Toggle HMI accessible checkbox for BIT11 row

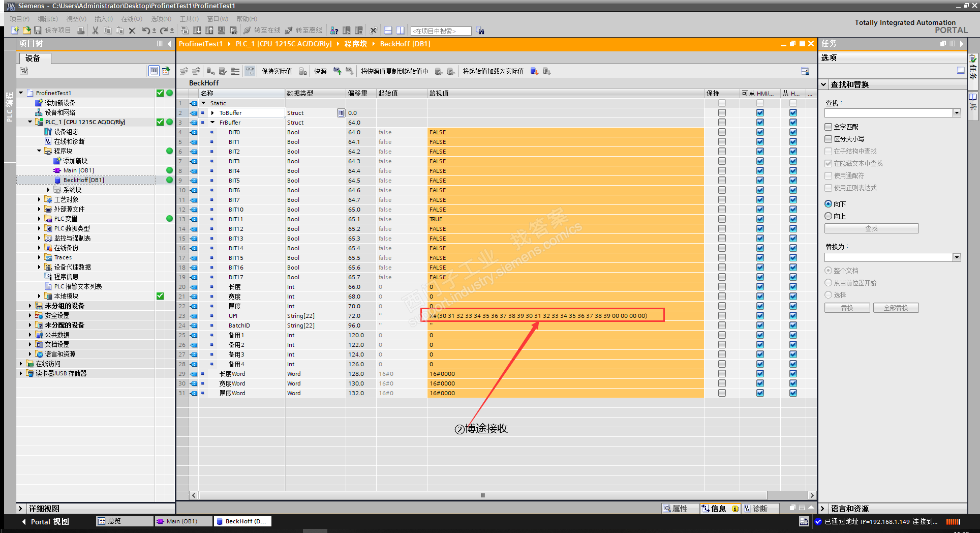pos(760,219)
